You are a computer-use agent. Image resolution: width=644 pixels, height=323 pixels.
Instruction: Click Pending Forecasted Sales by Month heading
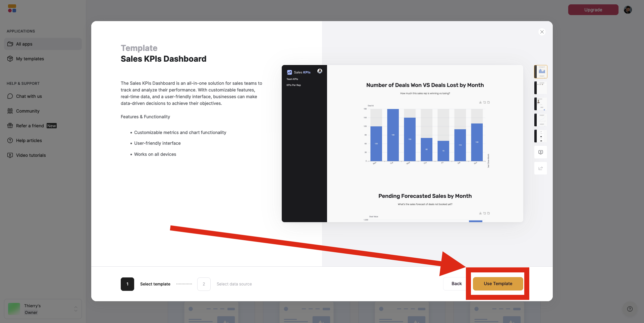(x=425, y=196)
